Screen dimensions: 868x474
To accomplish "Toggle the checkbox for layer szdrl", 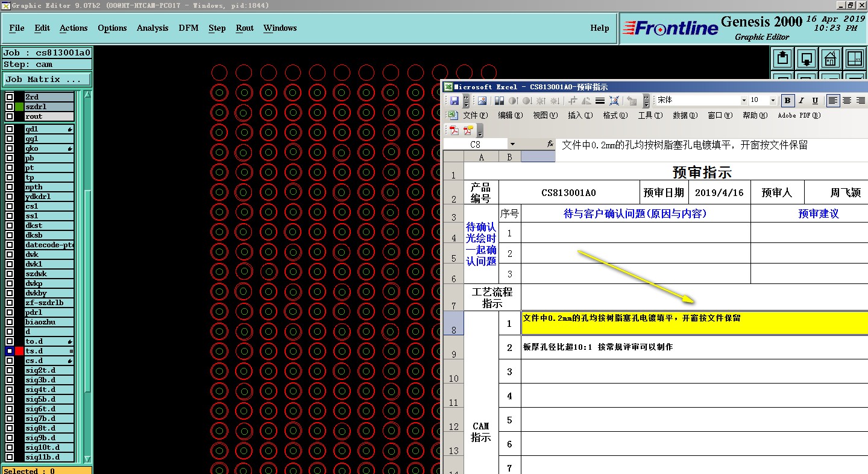I will [x=10, y=107].
